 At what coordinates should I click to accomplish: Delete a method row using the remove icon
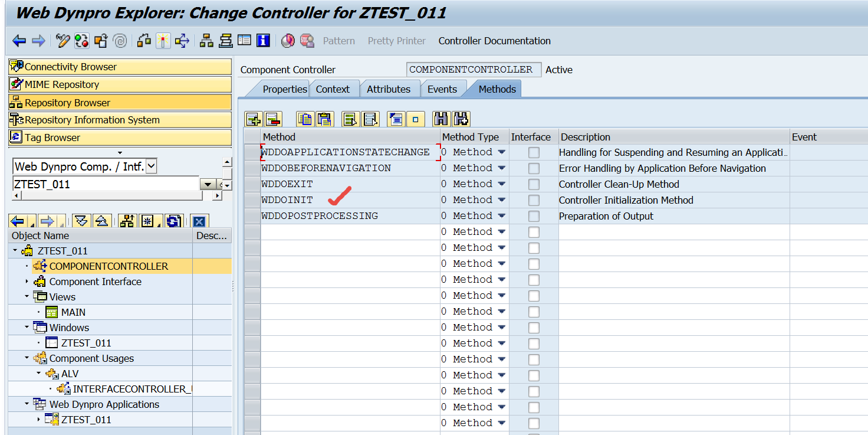[x=273, y=119]
